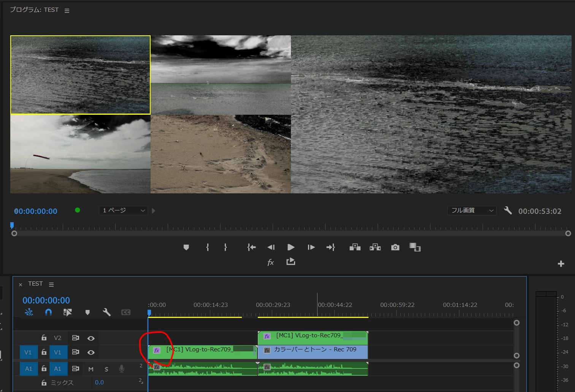Step forward one frame
The width and height of the screenshot is (575, 392).
pyautogui.click(x=311, y=247)
